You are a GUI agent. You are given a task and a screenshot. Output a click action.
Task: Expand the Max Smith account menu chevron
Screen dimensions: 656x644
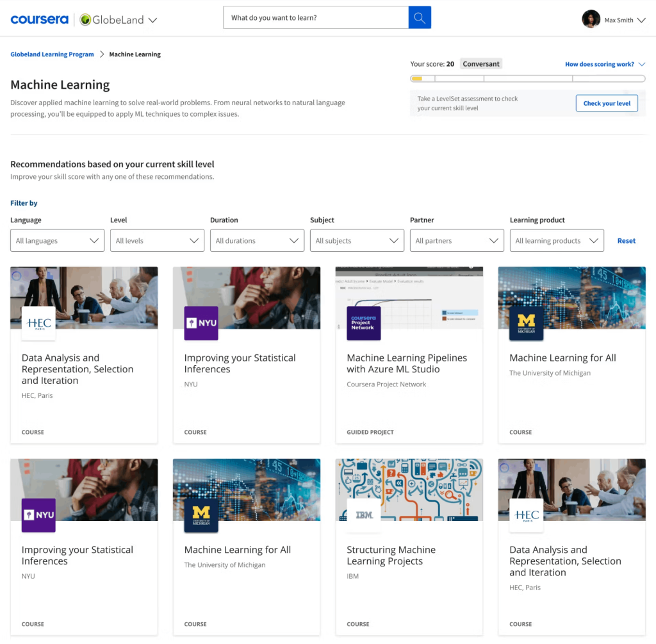tap(641, 20)
